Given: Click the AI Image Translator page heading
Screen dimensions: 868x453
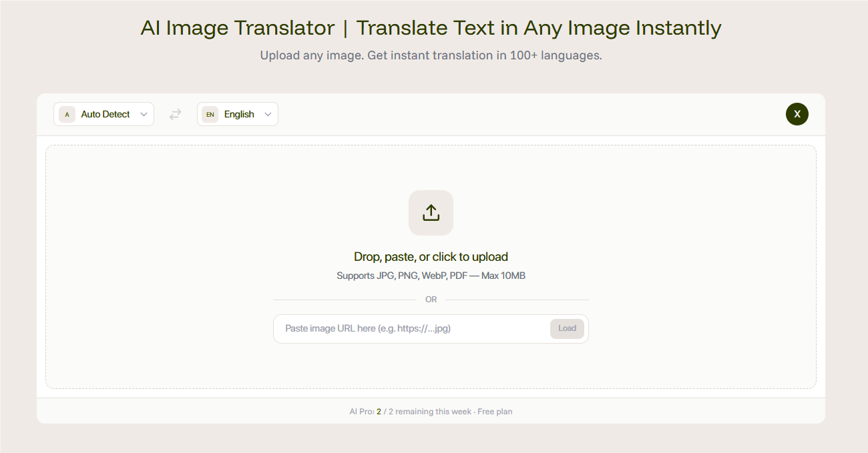Looking at the screenshot, I should coord(431,28).
